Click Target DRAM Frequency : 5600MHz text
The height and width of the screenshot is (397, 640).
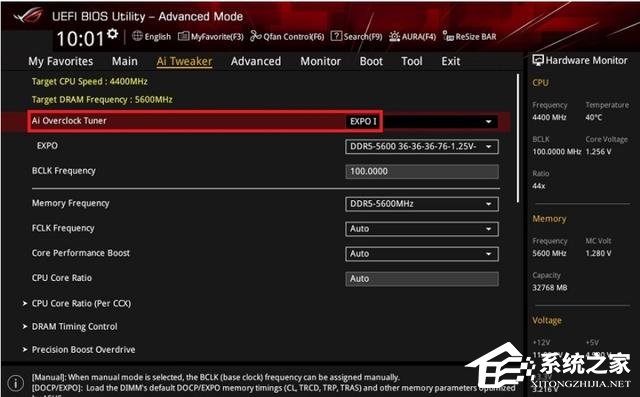pyautogui.click(x=102, y=100)
